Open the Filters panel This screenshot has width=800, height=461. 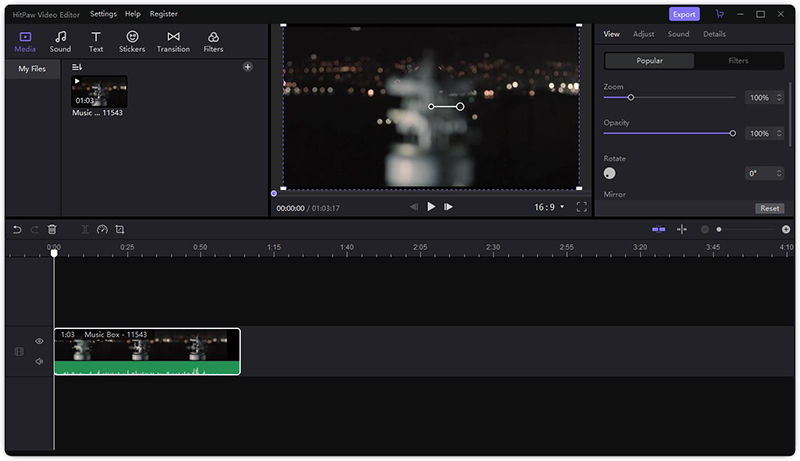213,42
